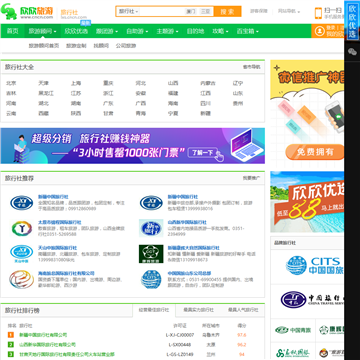Expand 跟团游 nav dropdown
The width and height of the screenshot is (360, 360).
click(107, 31)
